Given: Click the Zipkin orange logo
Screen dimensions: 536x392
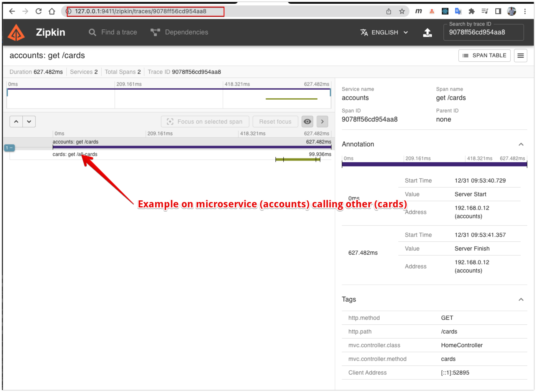Looking at the screenshot, I should [16, 33].
